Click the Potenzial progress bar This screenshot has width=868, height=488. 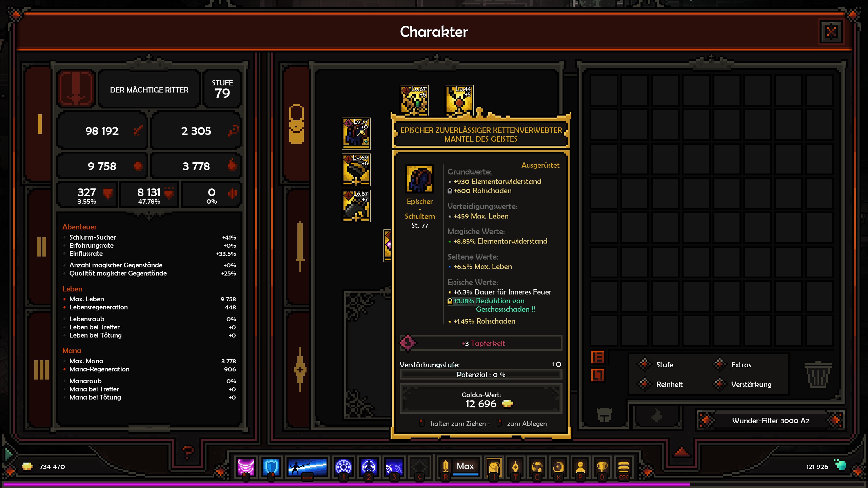coord(481,374)
